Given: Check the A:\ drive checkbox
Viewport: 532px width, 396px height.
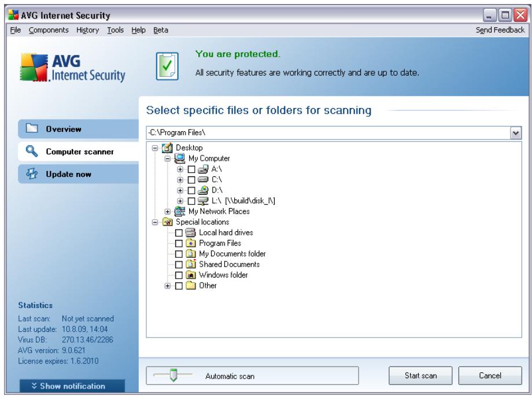Looking at the screenshot, I should [191, 169].
